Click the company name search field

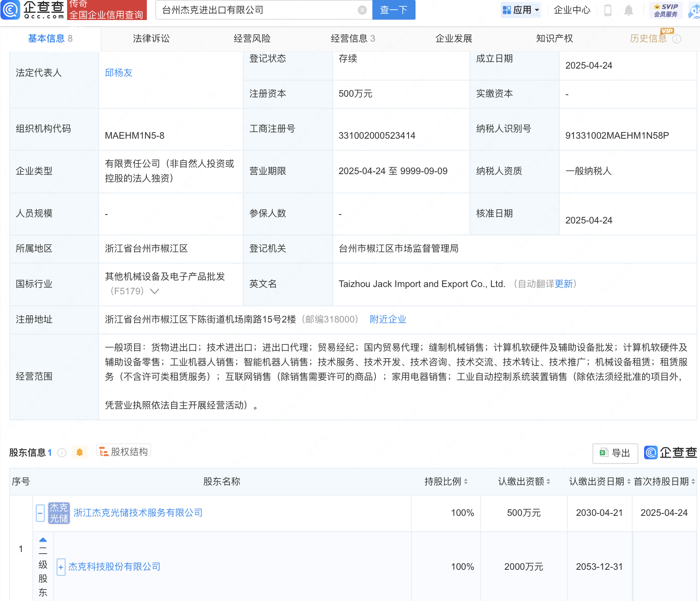pos(258,10)
